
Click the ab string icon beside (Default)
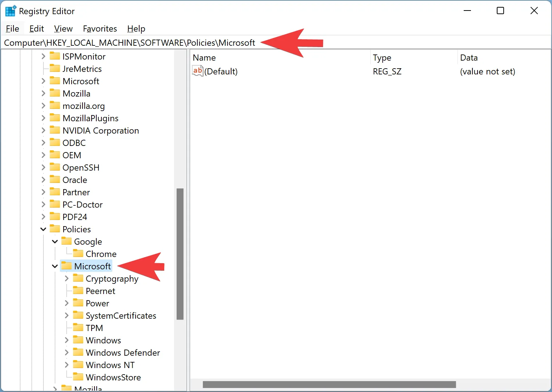tap(197, 71)
